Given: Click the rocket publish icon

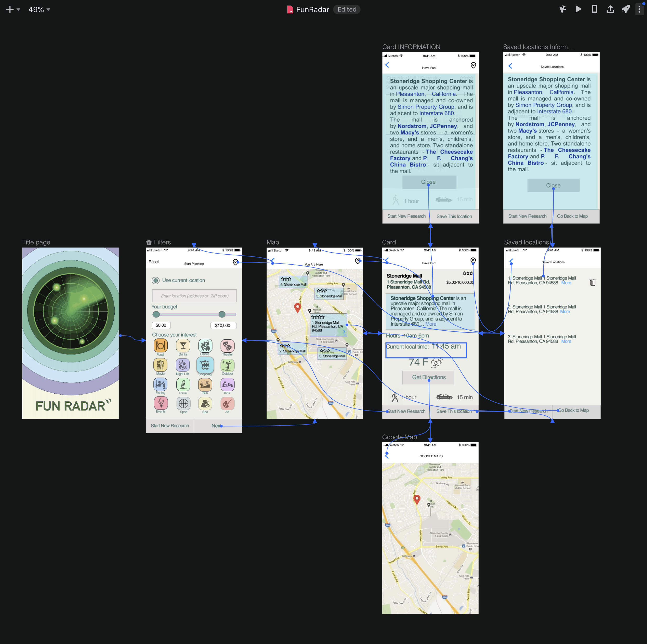Looking at the screenshot, I should pyautogui.click(x=626, y=9).
